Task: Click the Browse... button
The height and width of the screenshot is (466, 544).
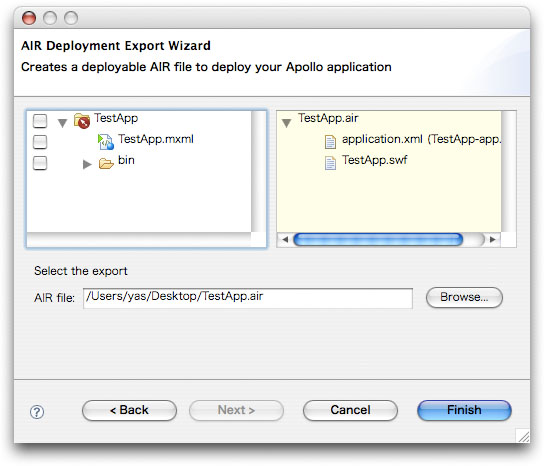Action: 464,297
